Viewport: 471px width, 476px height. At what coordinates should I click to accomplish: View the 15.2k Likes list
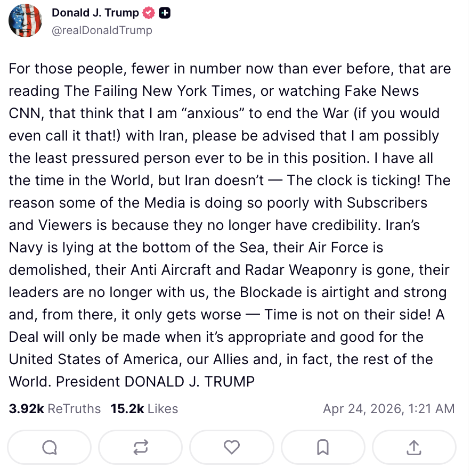[x=144, y=409]
